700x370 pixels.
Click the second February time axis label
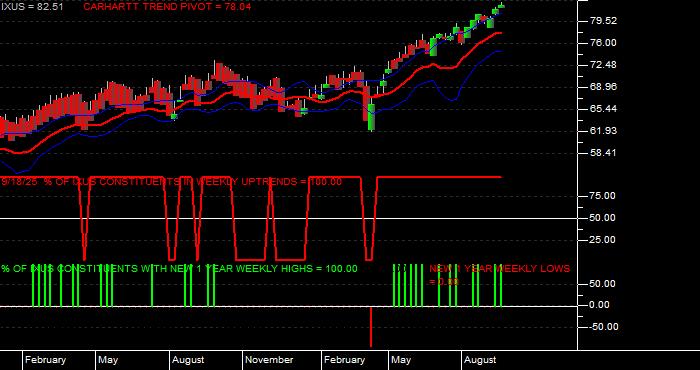(x=344, y=360)
